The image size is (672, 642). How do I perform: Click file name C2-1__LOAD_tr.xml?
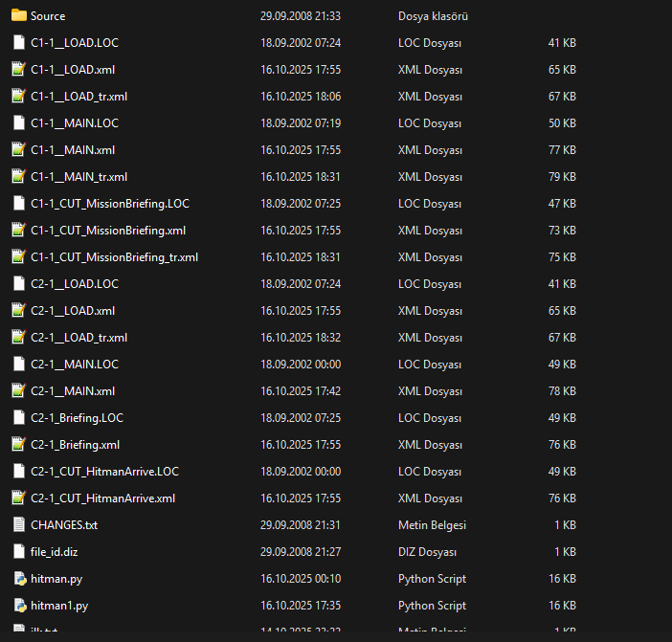(x=78, y=338)
